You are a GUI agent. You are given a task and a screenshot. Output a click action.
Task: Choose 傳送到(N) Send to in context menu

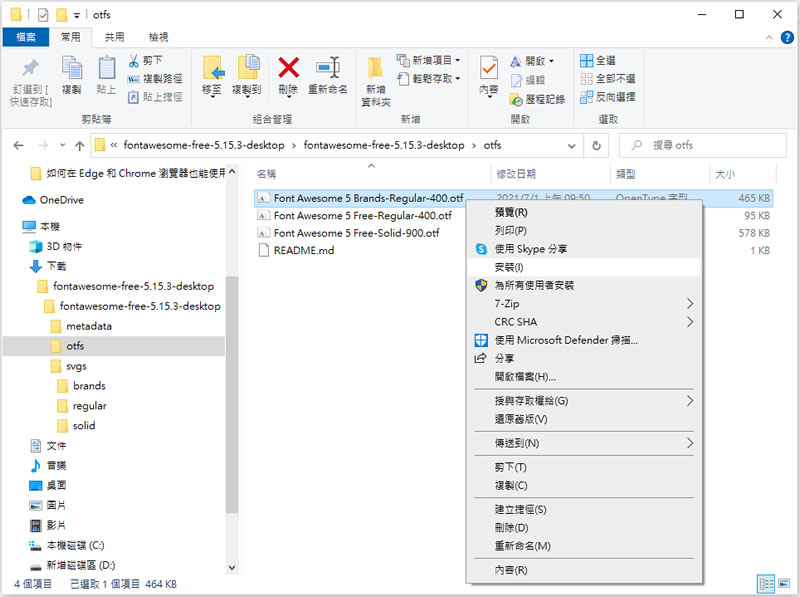[584, 443]
